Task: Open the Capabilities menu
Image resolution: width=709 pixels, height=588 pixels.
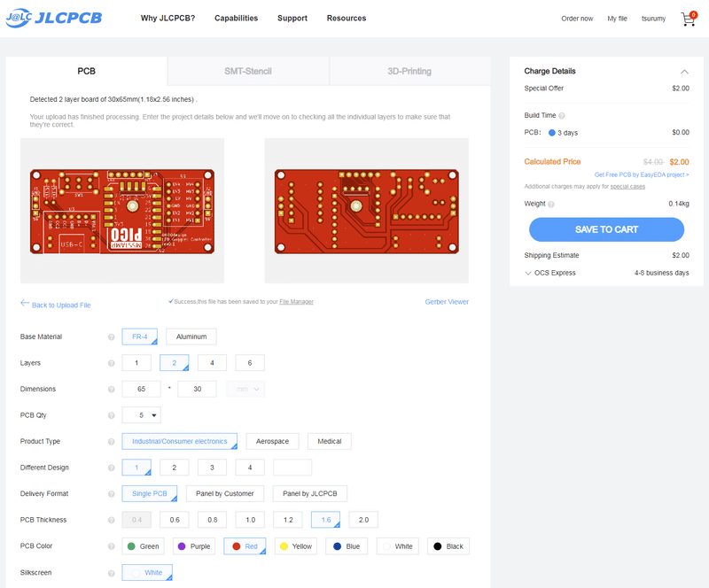Action: coord(236,18)
